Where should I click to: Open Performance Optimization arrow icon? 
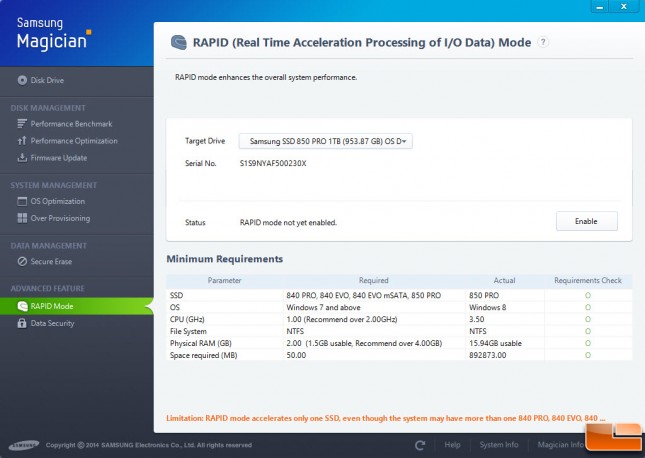click(x=22, y=141)
